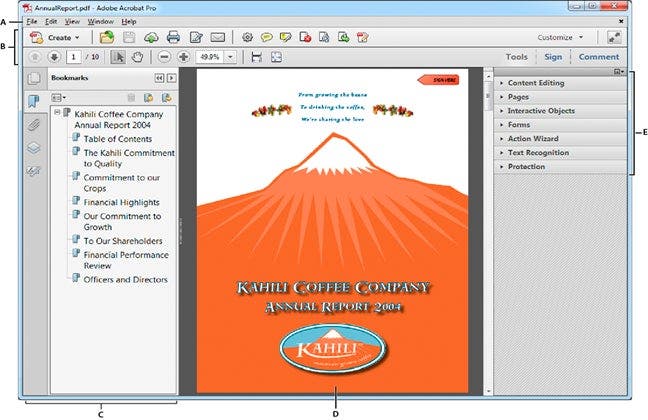
Task: Click the current page number field
Action: pyautogui.click(x=75, y=57)
